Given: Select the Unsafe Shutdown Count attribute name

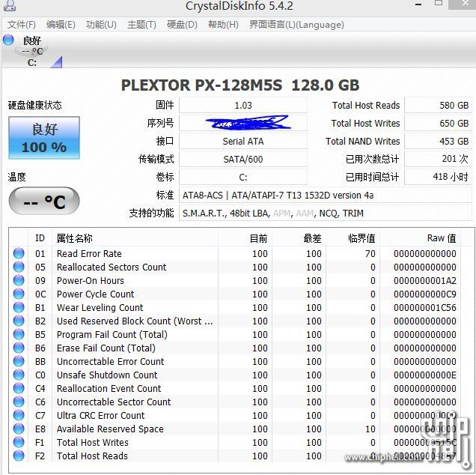Looking at the screenshot, I should coord(107,375).
